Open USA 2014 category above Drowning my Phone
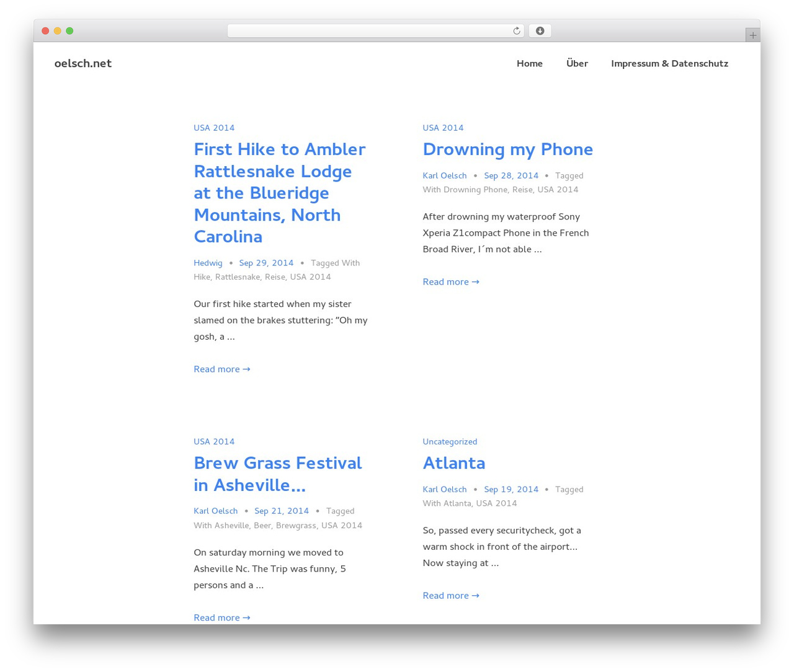This screenshot has height=672, width=794. point(443,128)
